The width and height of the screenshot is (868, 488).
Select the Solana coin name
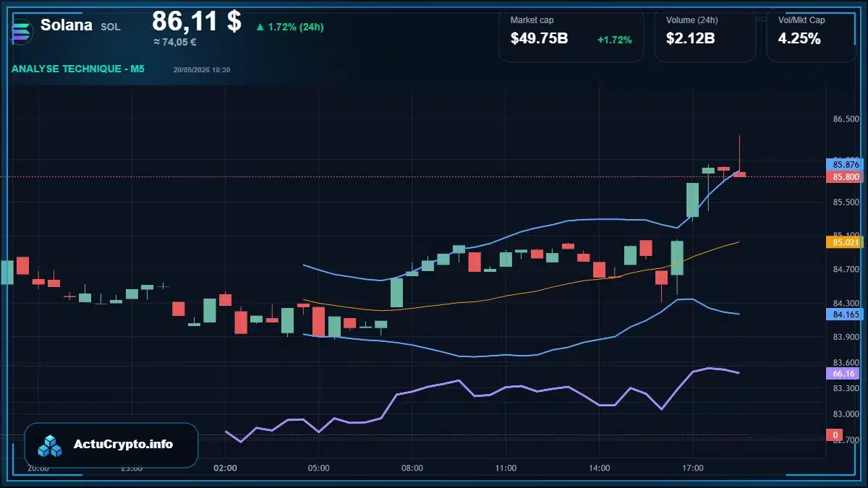click(67, 25)
